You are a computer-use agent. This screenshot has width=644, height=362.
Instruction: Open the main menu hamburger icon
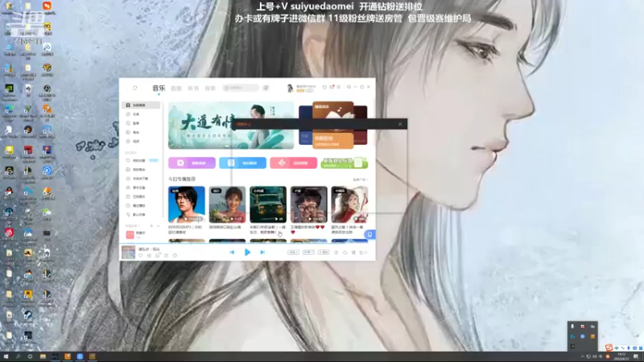(x=338, y=87)
